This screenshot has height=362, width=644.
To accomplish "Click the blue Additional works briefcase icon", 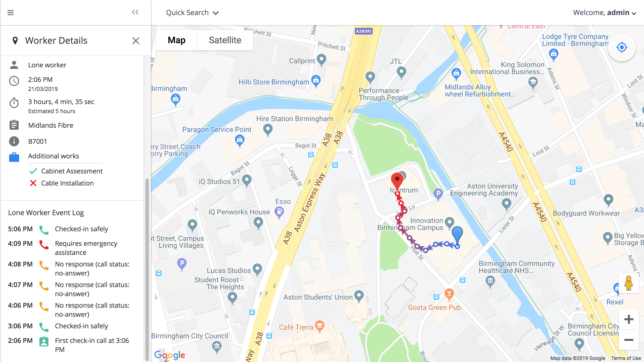I will [14, 157].
